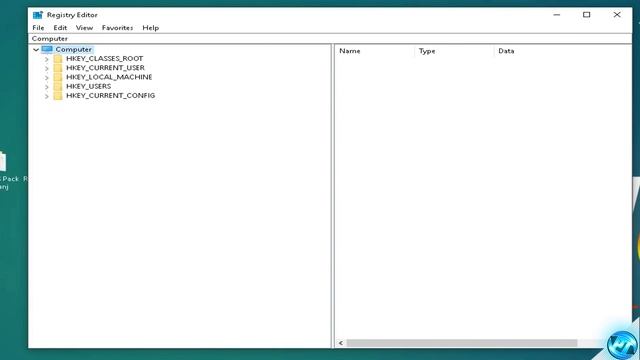Expand the HKEY_USERS key
This screenshot has width=640, height=360.
(x=47, y=87)
